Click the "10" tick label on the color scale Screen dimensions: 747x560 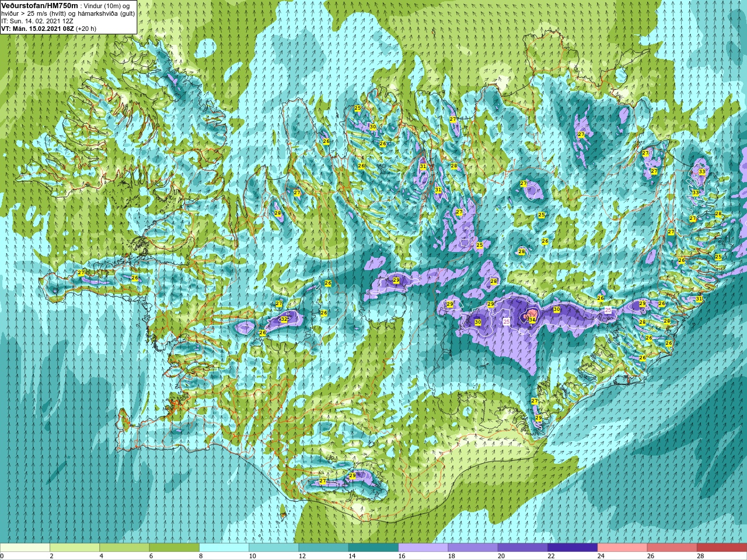(x=253, y=556)
